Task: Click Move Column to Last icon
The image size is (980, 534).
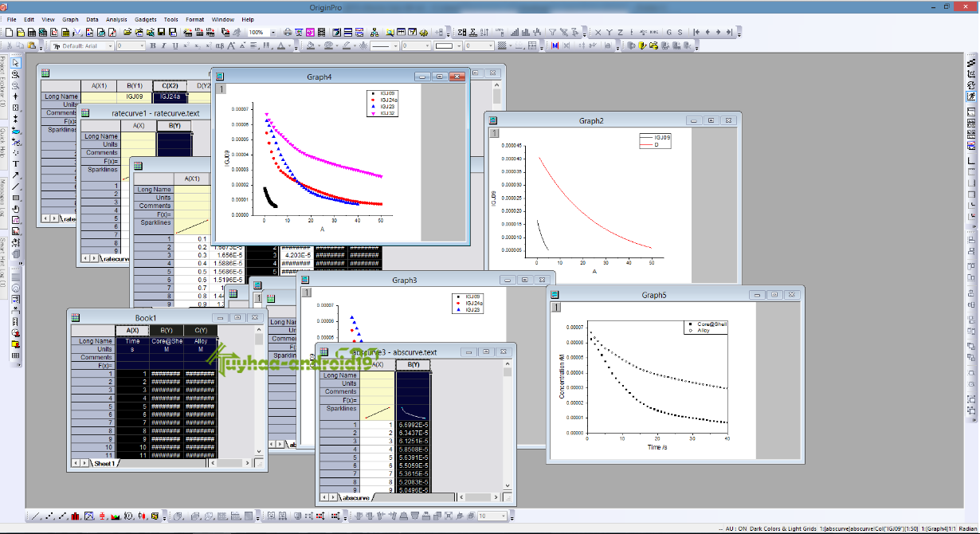Action: tap(729, 32)
